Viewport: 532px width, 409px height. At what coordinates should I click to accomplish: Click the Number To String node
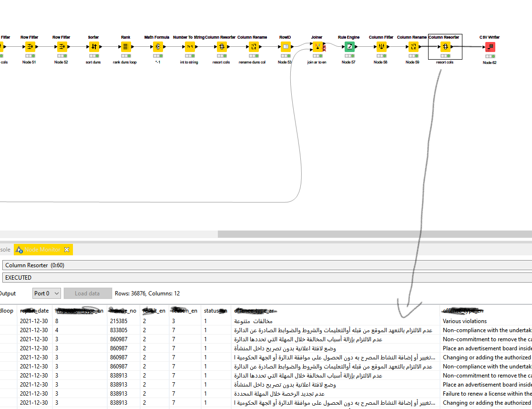tap(190, 47)
